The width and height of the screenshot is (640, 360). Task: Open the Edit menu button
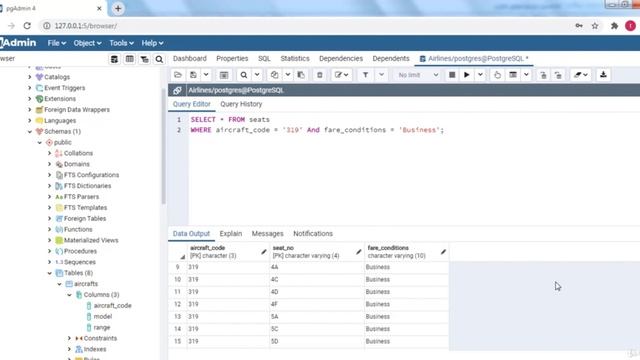341,75
